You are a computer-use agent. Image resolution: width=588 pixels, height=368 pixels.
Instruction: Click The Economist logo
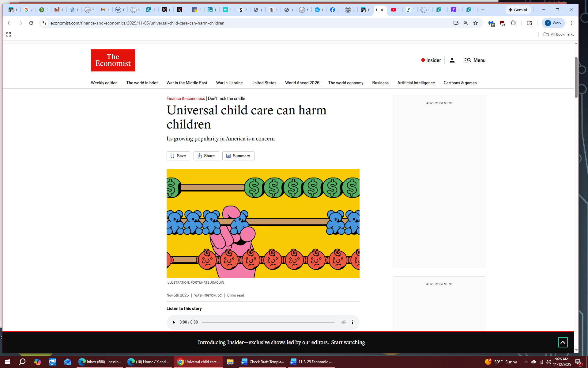tap(113, 60)
